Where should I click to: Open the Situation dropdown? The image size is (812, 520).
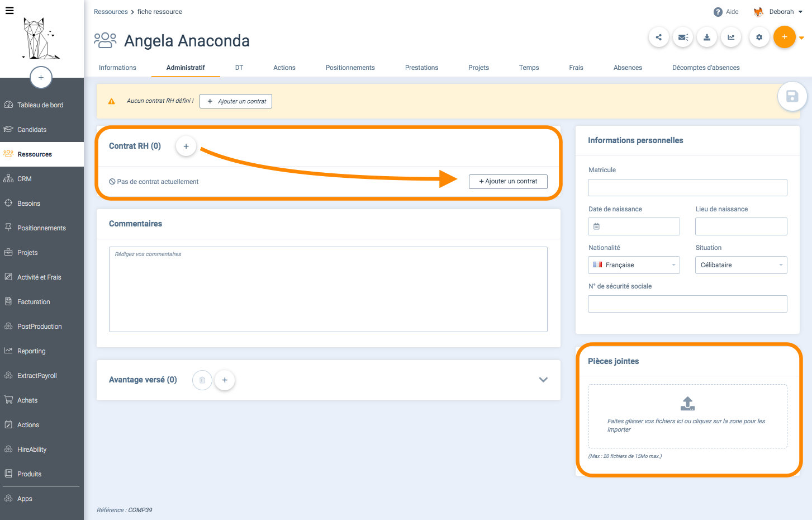741,265
